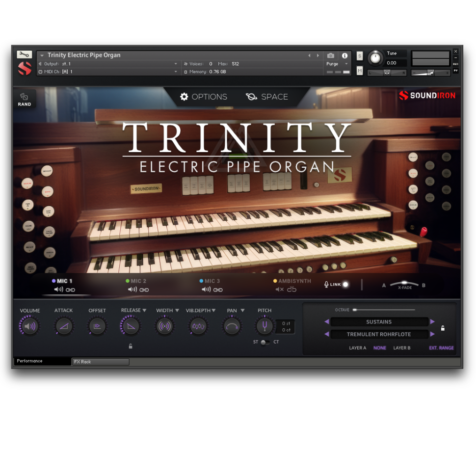The image size is (476, 476).
Task: Click the PITCH tuning fork knob
Action: (x=264, y=326)
